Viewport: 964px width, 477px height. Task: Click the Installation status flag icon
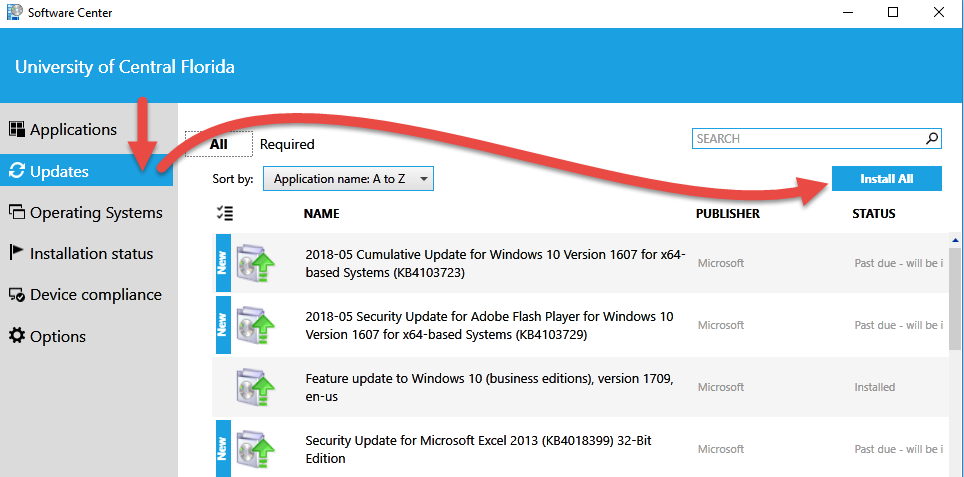[x=17, y=253]
